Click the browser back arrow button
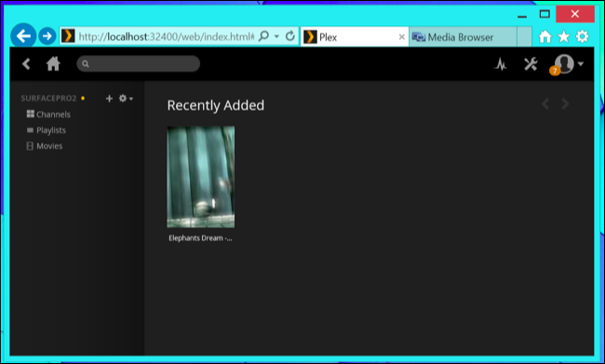 point(23,36)
